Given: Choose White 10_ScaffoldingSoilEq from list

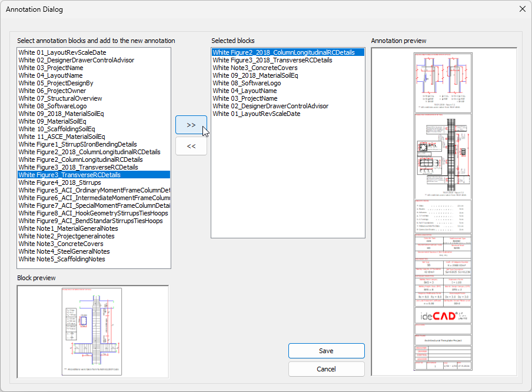Looking at the screenshot, I should (56, 129).
